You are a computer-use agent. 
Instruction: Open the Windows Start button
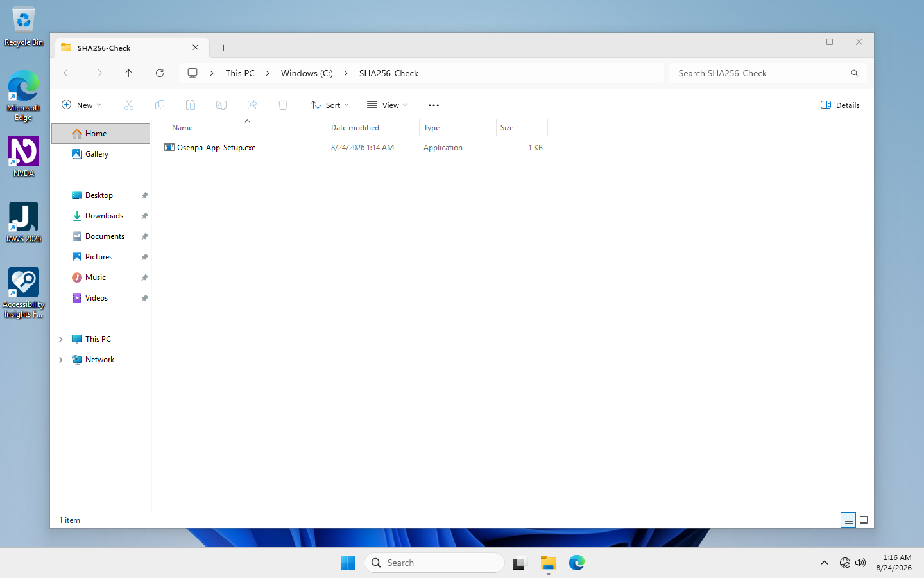click(x=348, y=563)
